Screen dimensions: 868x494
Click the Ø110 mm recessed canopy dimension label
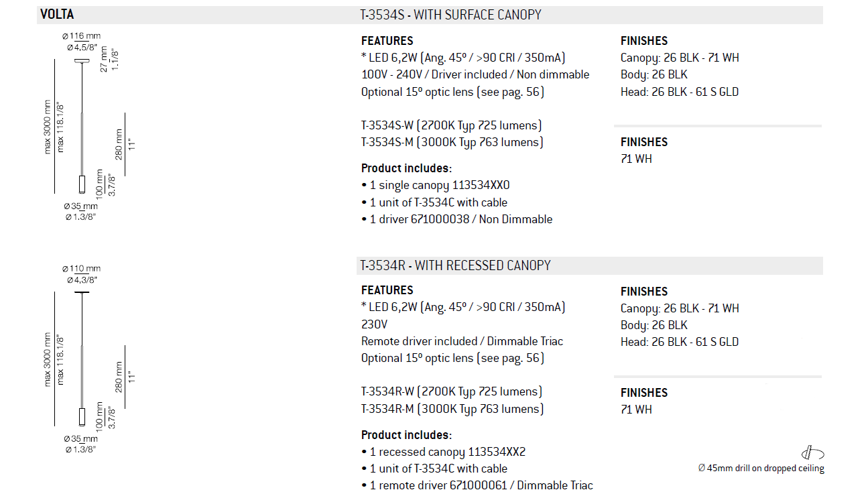(x=81, y=269)
